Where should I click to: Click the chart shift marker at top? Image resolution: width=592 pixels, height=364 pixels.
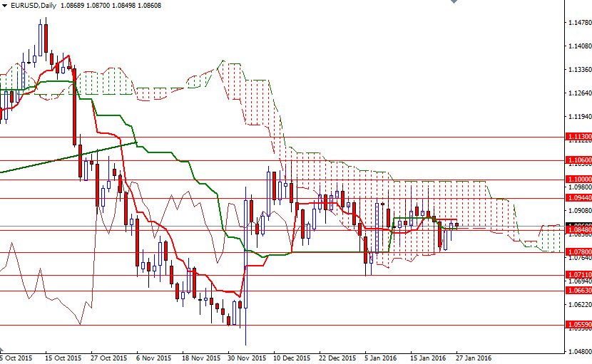tap(454, 1)
